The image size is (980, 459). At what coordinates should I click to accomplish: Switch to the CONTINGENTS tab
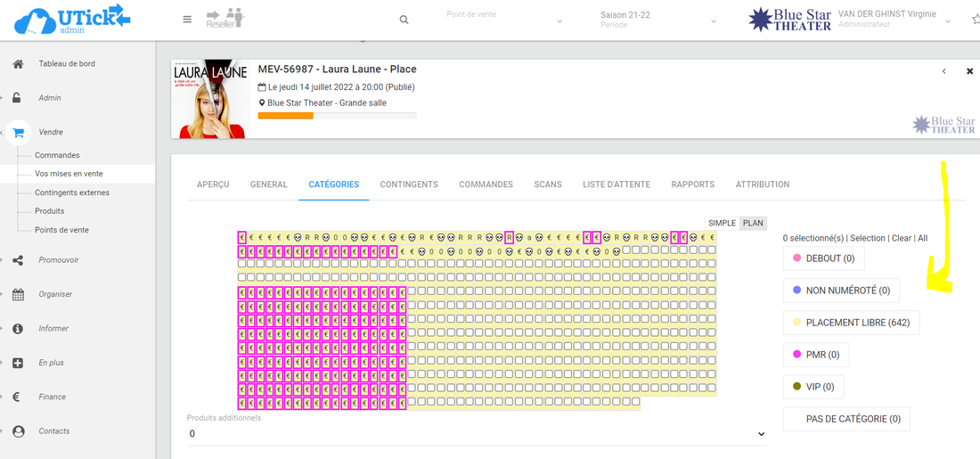tap(409, 184)
